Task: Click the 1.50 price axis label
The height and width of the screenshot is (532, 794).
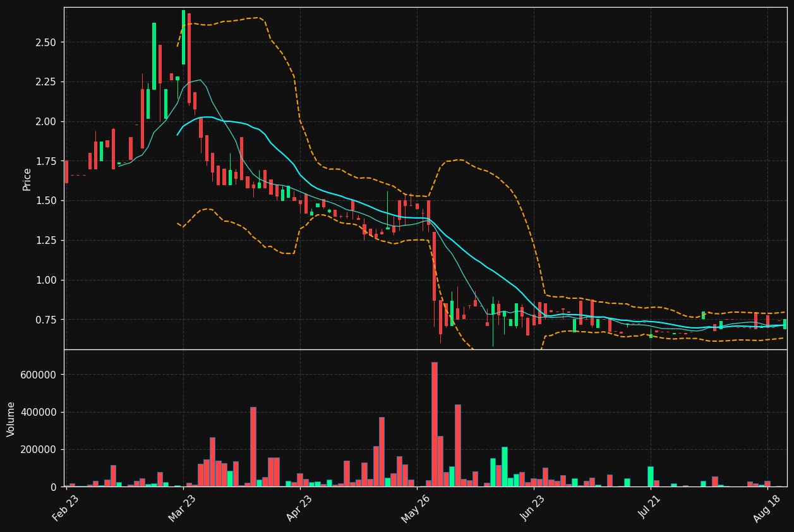Action: coord(47,201)
